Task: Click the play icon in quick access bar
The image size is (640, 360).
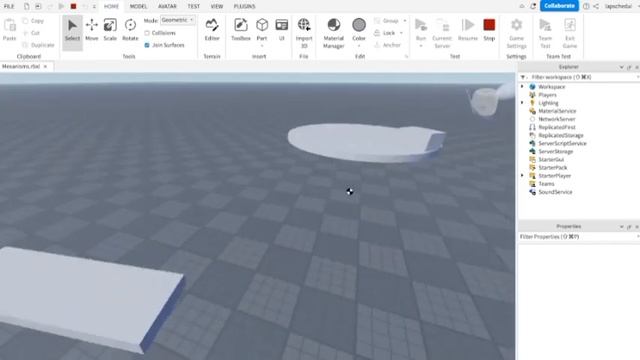Action: (x=62, y=6)
